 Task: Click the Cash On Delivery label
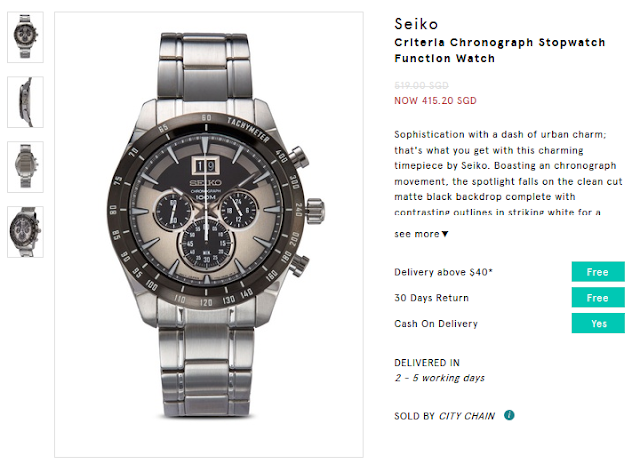click(436, 324)
